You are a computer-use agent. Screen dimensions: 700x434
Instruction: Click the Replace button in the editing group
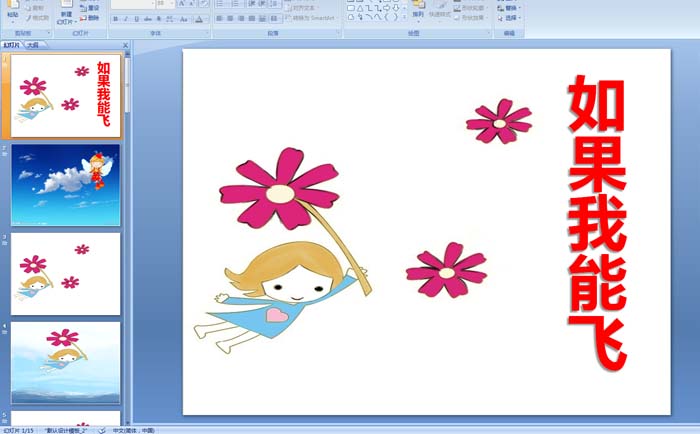(x=512, y=7)
